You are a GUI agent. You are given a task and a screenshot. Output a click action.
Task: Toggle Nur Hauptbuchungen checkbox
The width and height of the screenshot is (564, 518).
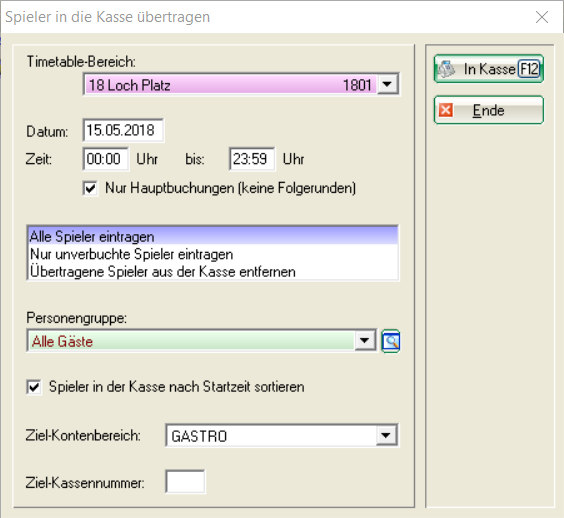[90, 188]
